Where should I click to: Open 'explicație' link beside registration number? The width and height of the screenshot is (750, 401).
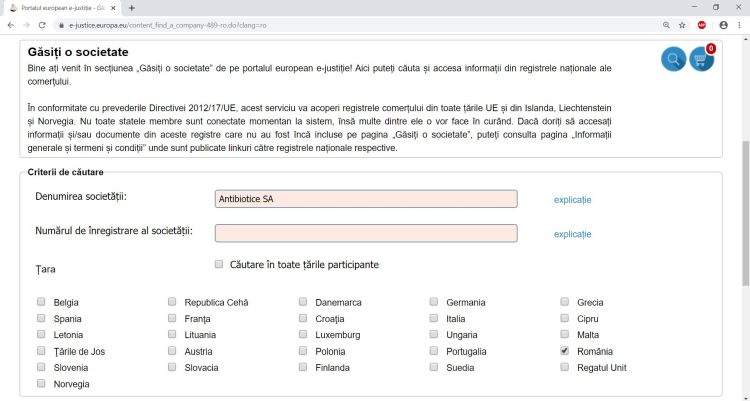pyautogui.click(x=572, y=234)
